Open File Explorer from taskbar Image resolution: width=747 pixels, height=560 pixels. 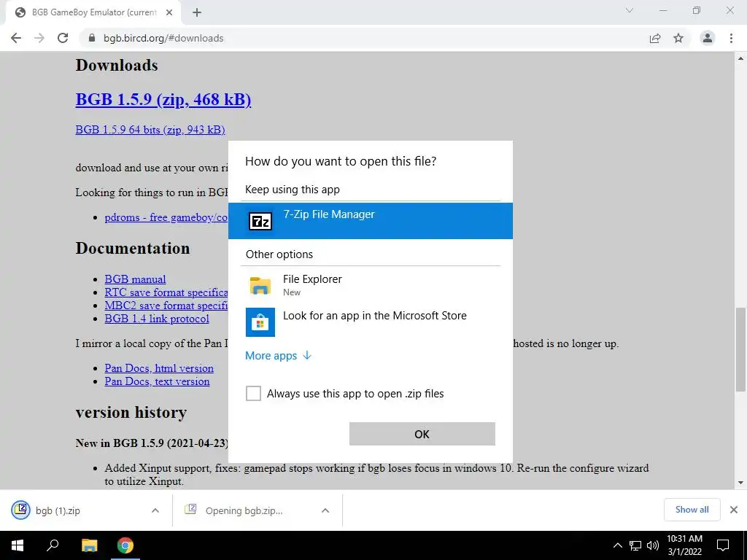[89, 545]
